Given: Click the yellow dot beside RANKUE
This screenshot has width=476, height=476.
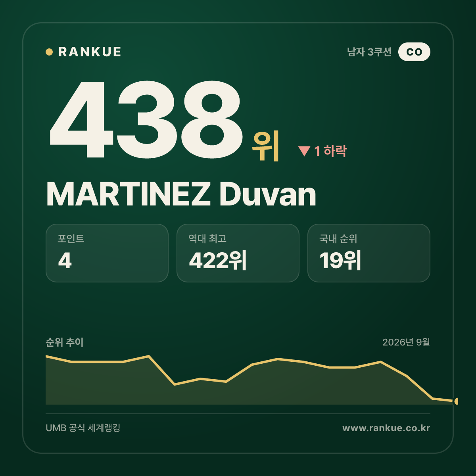Looking at the screenshot, I should coord(49,52).
